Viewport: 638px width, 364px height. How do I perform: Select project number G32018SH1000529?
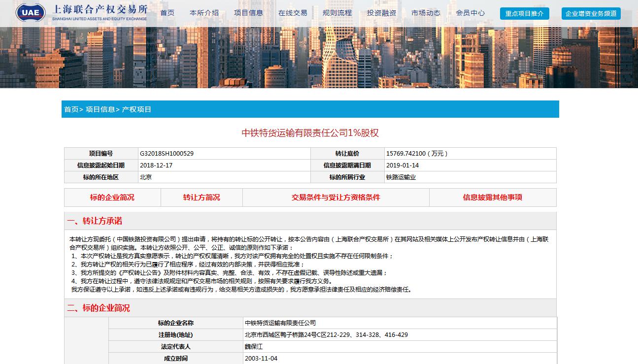pyautogui.click(x=167, y=154)
